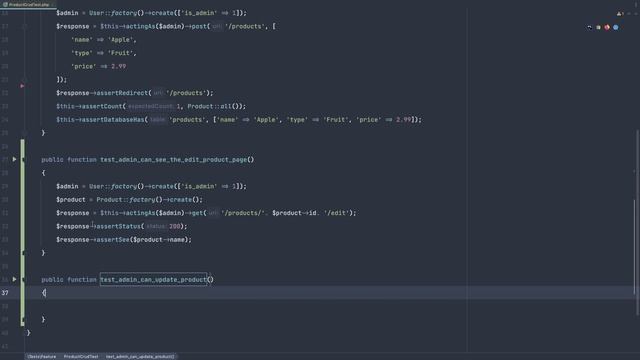This screenshot has width=640, height=360.
Task: Open page in blue browser icon
Action: pos(616,27)
